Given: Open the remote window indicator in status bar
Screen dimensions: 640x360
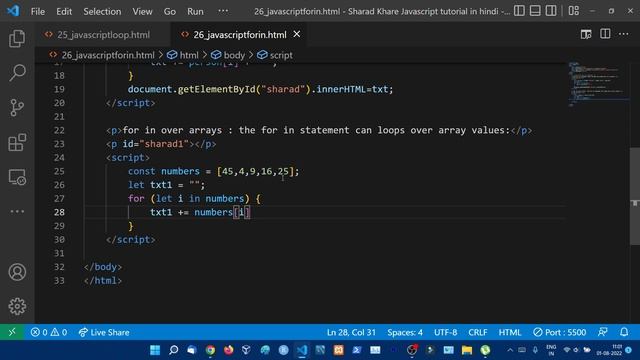Looking at the screenshot, I should click(12, 332).
